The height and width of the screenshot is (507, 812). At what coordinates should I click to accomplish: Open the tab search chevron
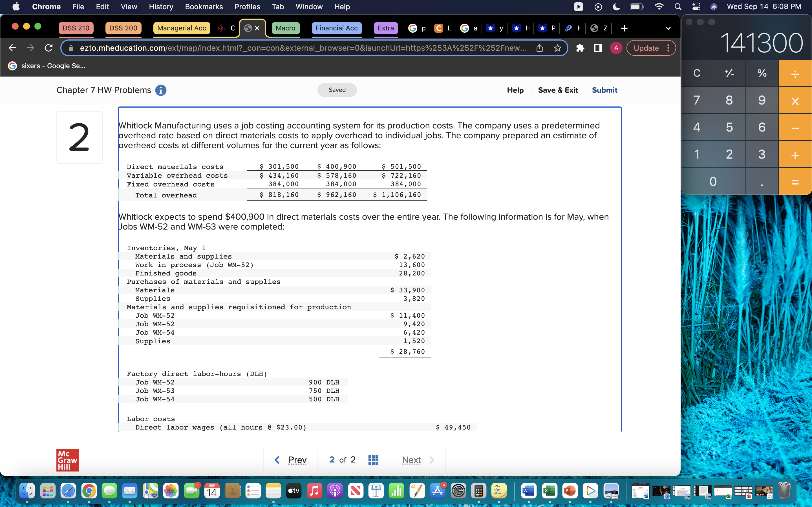point(668,28)
